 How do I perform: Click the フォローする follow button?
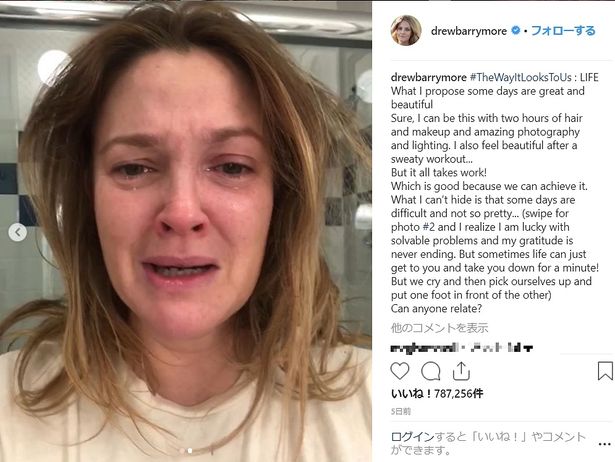coord(563,31)
